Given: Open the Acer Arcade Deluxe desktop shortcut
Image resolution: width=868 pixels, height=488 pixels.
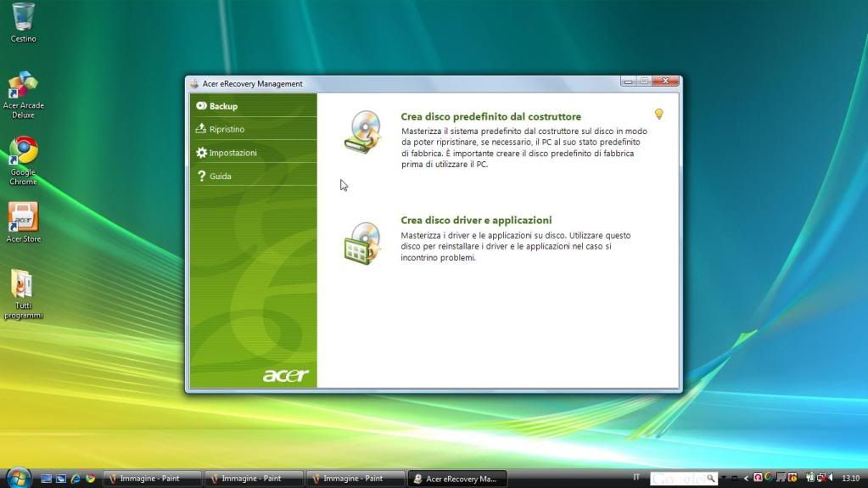Looking at the screenshot, I should coord(23,95).
